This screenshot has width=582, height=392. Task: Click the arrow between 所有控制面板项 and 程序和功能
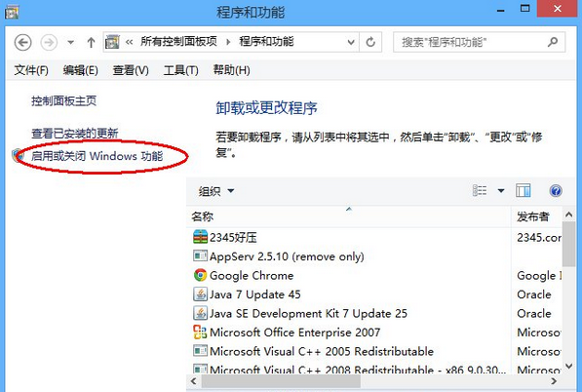click(228, 42)
